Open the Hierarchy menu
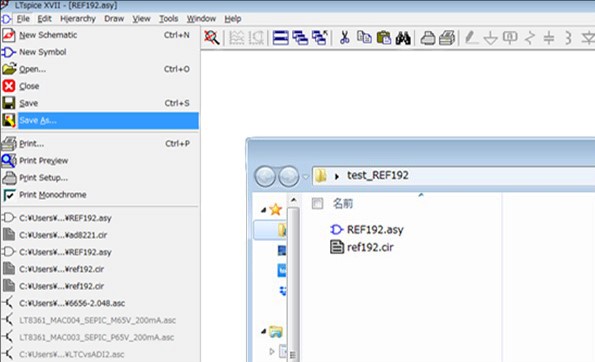 [x=78, y=19]
